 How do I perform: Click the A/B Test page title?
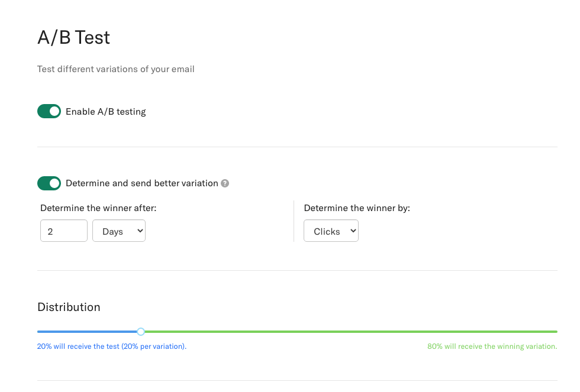pyautogui.click(x=73, y=37)
